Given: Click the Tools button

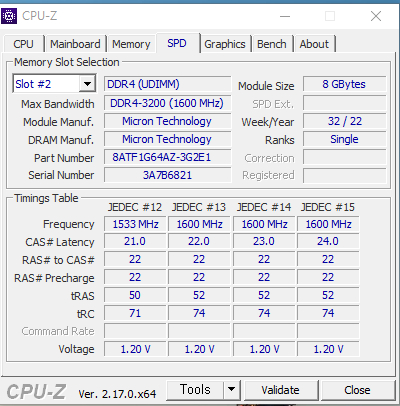Looking at the screenshot, I should (195, 390).
